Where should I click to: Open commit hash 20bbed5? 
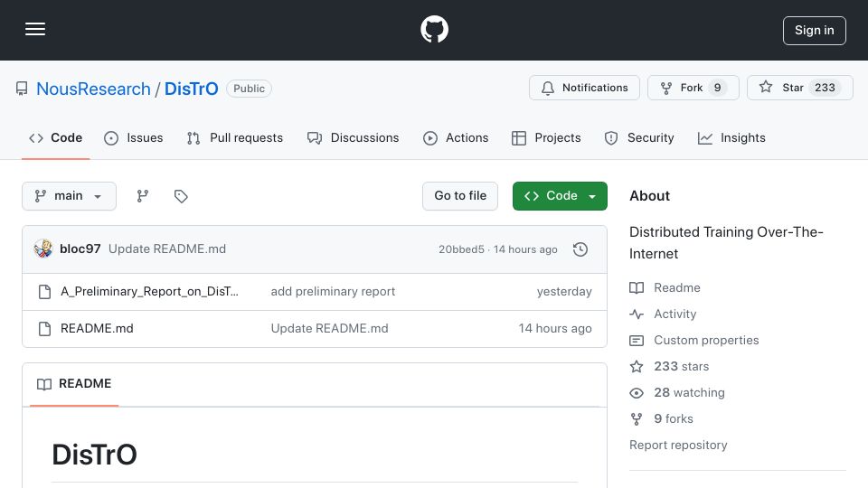coord(461,249)
